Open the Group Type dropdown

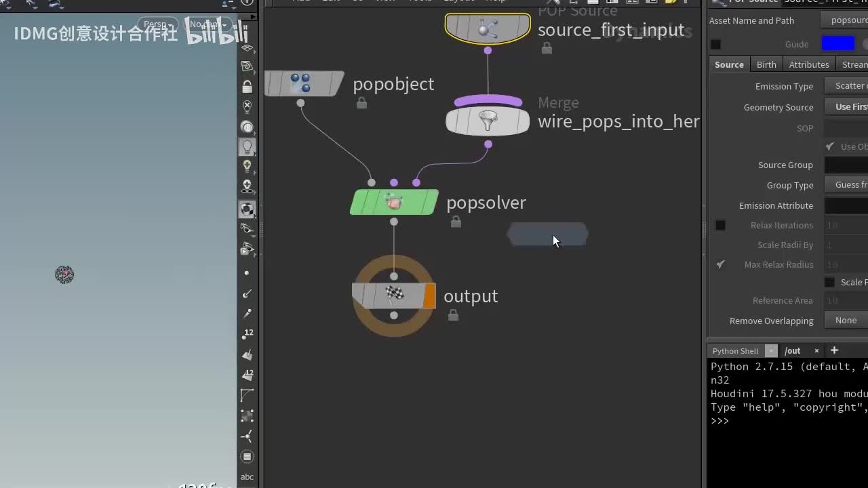[846, 185]
